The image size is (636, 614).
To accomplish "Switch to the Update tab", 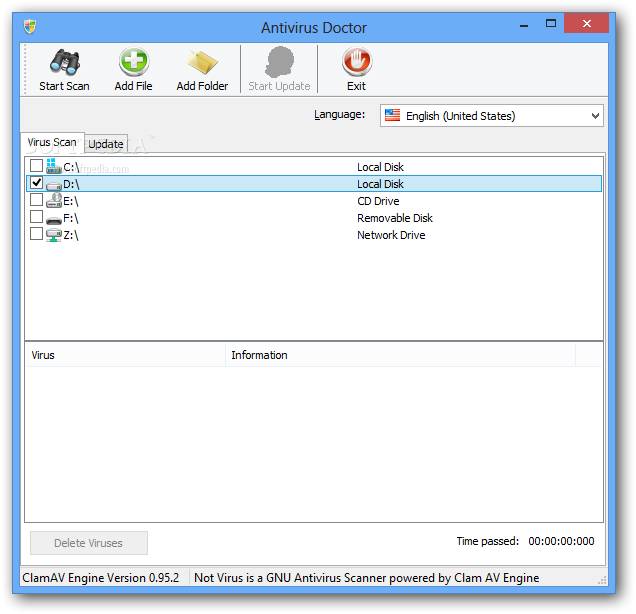I will point(106,144).
